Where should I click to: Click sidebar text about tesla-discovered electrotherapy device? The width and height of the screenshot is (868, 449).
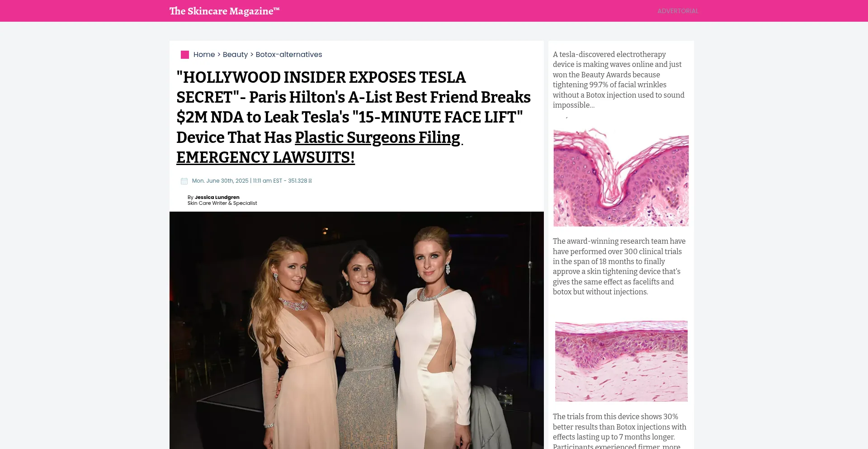(x=619, y=80)
